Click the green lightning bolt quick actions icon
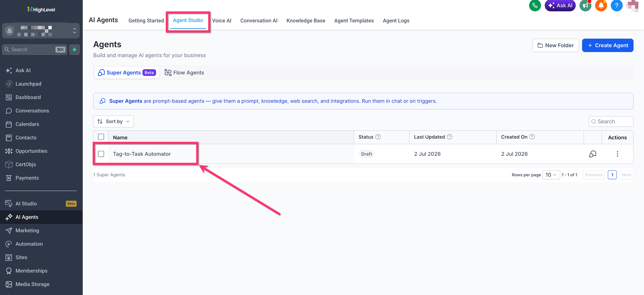The height and width of the screenshot is (295, 644). tap(74, 50)
